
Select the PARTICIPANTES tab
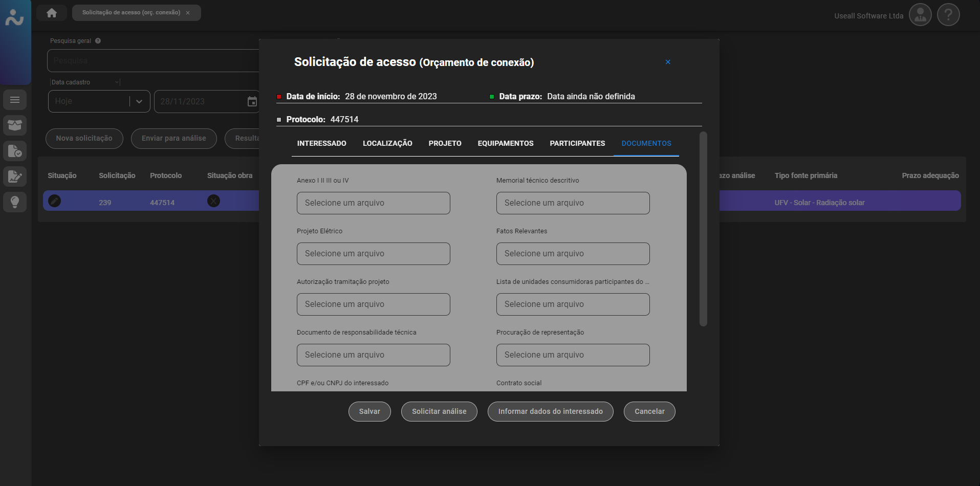(x=577, y=143)
